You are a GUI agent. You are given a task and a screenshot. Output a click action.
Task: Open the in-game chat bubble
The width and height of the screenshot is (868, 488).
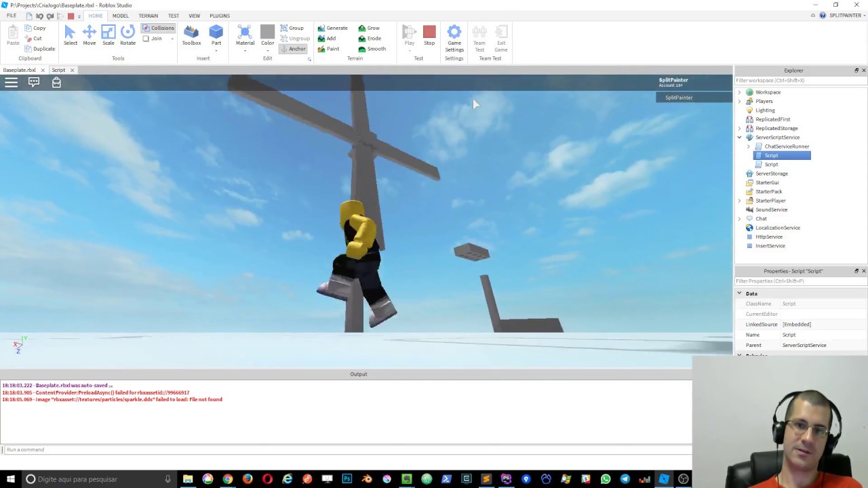pyautogui.click(x=34, y=82)
